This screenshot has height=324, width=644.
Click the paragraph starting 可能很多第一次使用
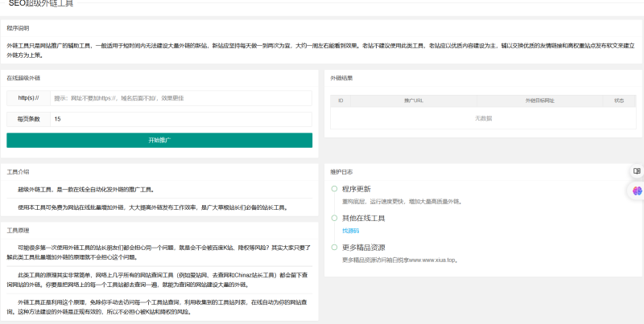(x=159, y=252)
